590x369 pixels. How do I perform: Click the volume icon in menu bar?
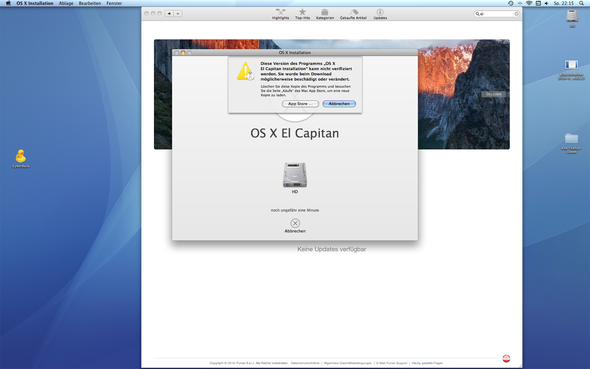[x=546, y=3]
